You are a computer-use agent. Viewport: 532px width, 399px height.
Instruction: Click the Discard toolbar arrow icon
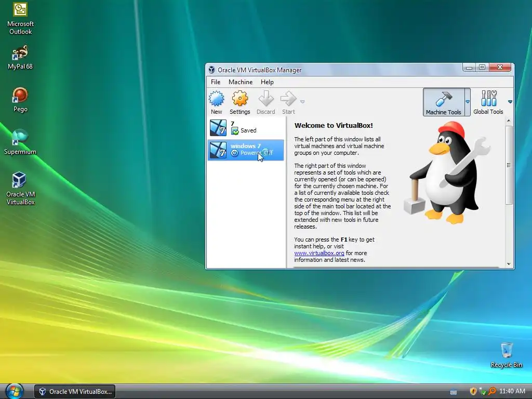click(266, 99)
